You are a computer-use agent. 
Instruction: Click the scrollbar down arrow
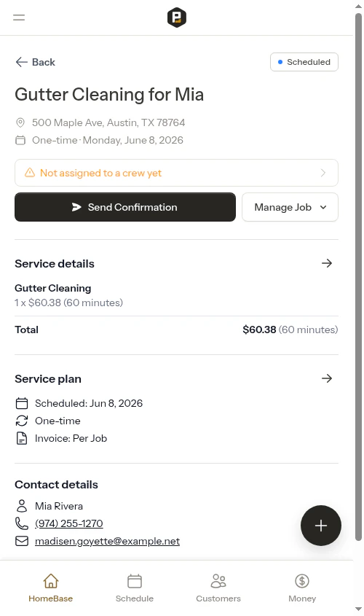pyautogui.click(x=358, y=609)
